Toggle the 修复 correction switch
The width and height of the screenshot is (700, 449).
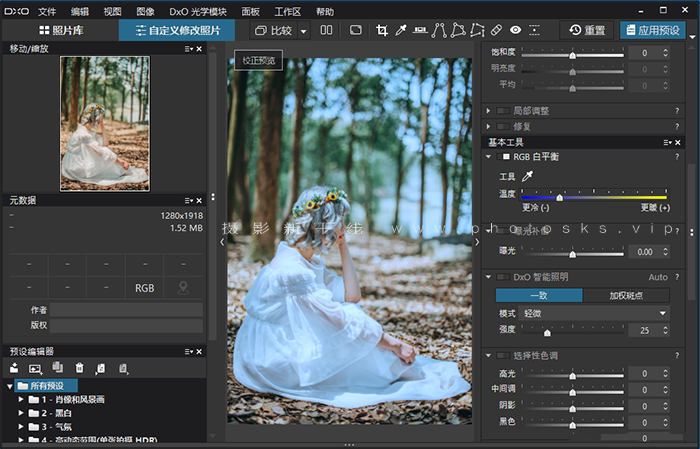(503, 127)
